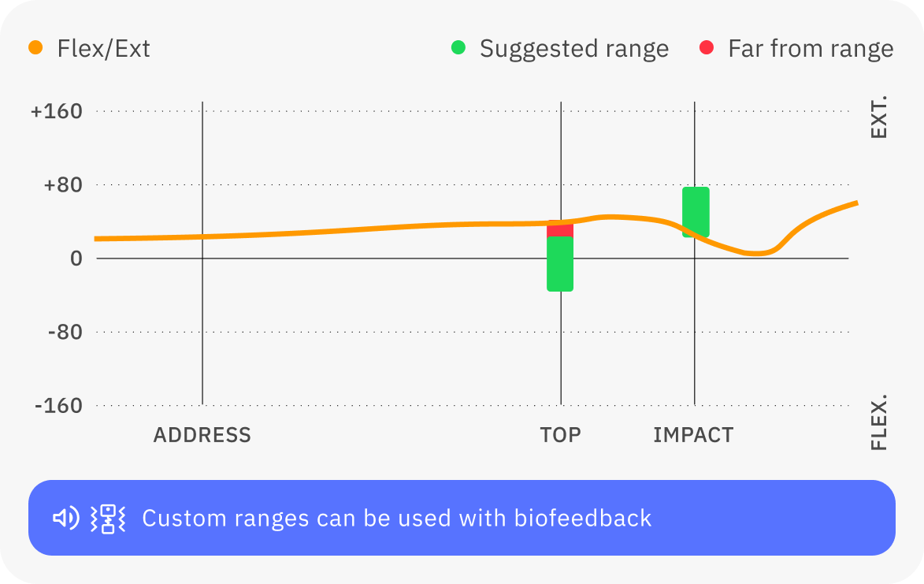The image size is (924, 584).
Task: Click the green Suggested range legend dot
Action: [458, 48]
